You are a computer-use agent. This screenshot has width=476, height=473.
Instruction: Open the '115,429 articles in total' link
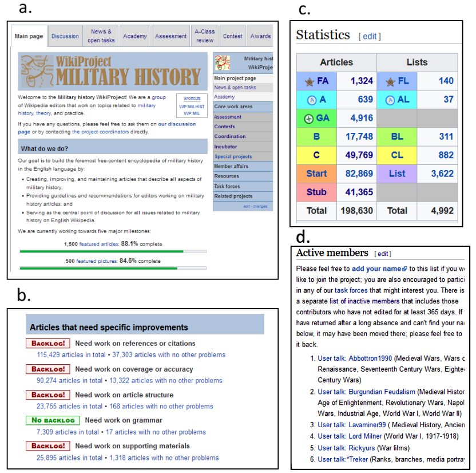[72, 355]
